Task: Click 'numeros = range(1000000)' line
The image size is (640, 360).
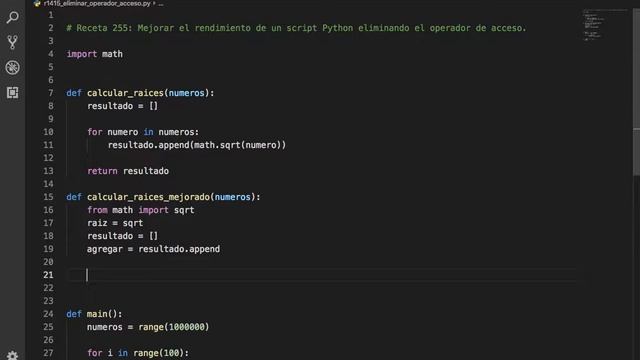Action: tap(148, 327)
